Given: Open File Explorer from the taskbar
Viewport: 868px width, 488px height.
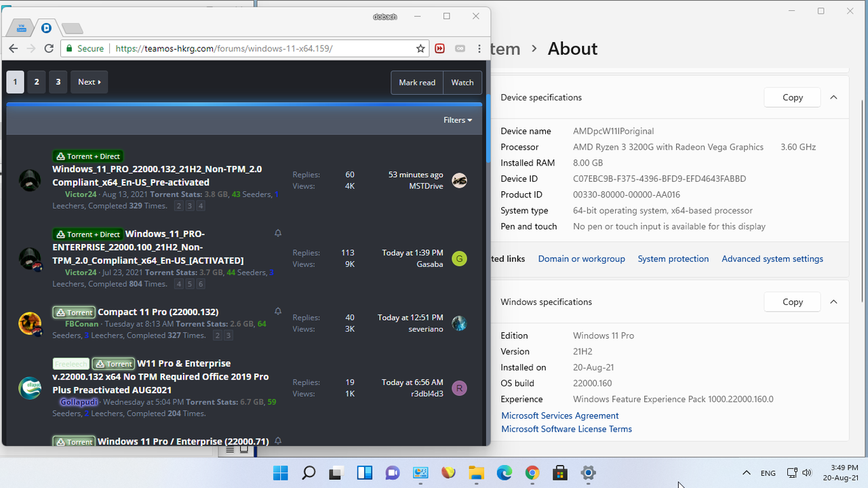Looking at the screenshot, I should (476, 473).
